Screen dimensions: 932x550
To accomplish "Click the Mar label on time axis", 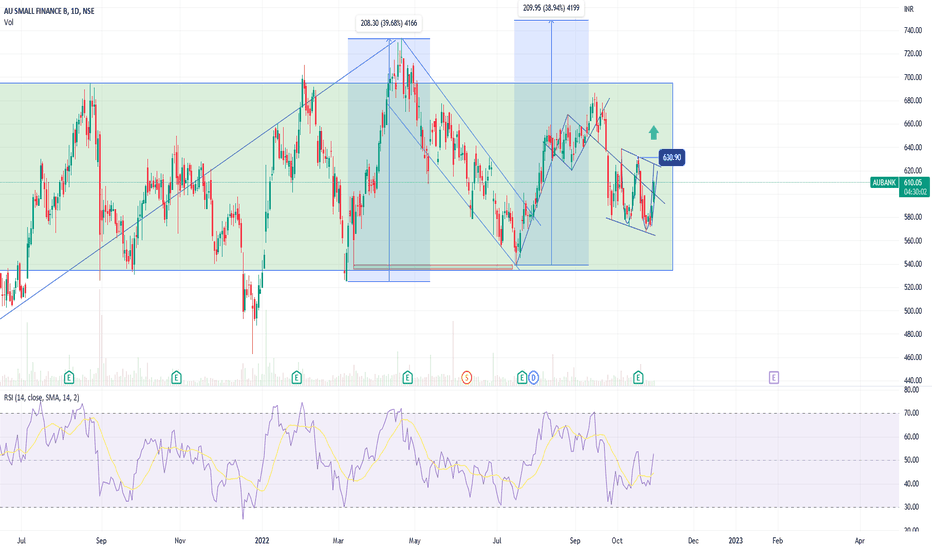I will [338, 540].
